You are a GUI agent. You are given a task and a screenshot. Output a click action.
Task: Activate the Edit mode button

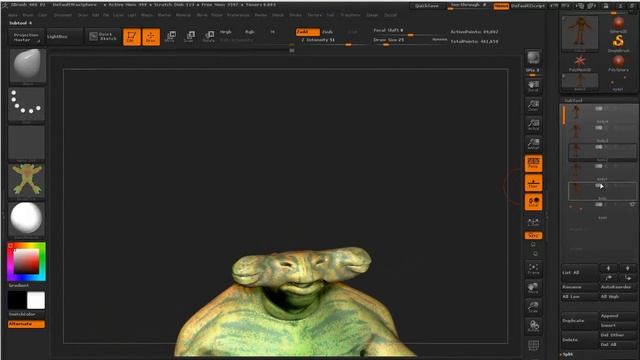tap(131, 37)
